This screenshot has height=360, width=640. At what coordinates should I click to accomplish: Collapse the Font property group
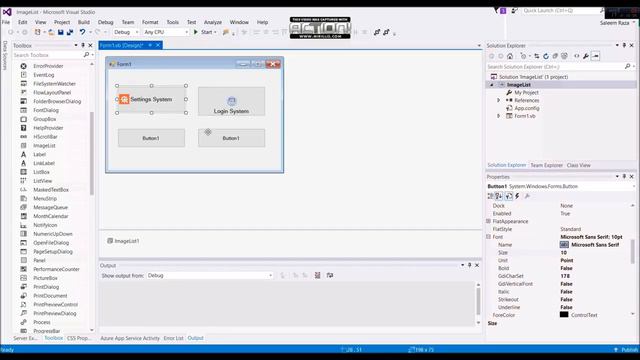click(x=489, y=237)
